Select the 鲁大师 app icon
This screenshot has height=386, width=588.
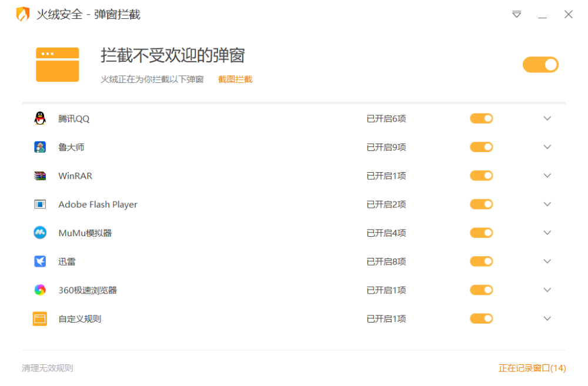tap(40, 147)
